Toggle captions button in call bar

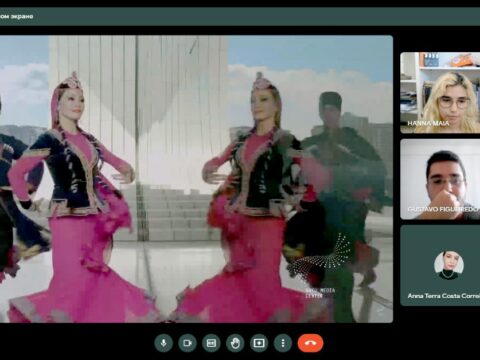pyautogui.click(x=211, y=343)
